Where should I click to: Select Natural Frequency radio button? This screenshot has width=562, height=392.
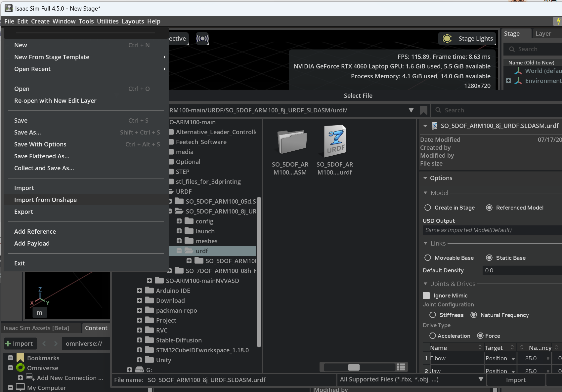coord(474,315)
